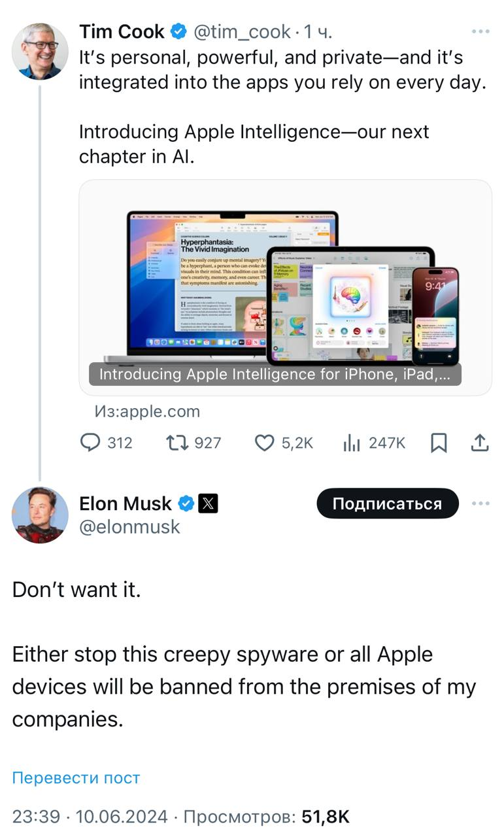Click Tim Cook's verified badge
This screenshot has width=504, height=837.
coord(177,31)
